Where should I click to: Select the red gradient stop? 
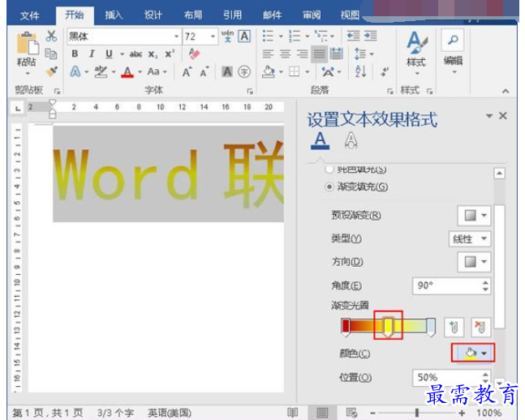point(346,327)
